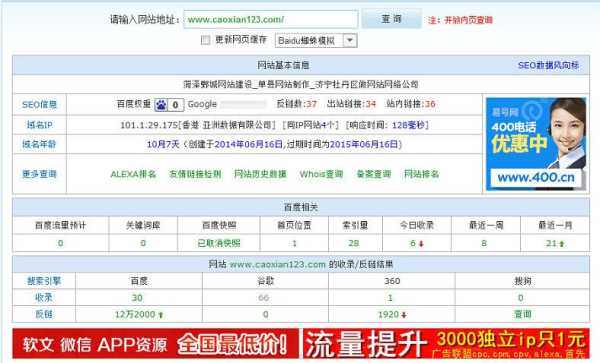Open the Whois查询 link
This screenshot has width=600, height=363.
click(x=321, y=174)
